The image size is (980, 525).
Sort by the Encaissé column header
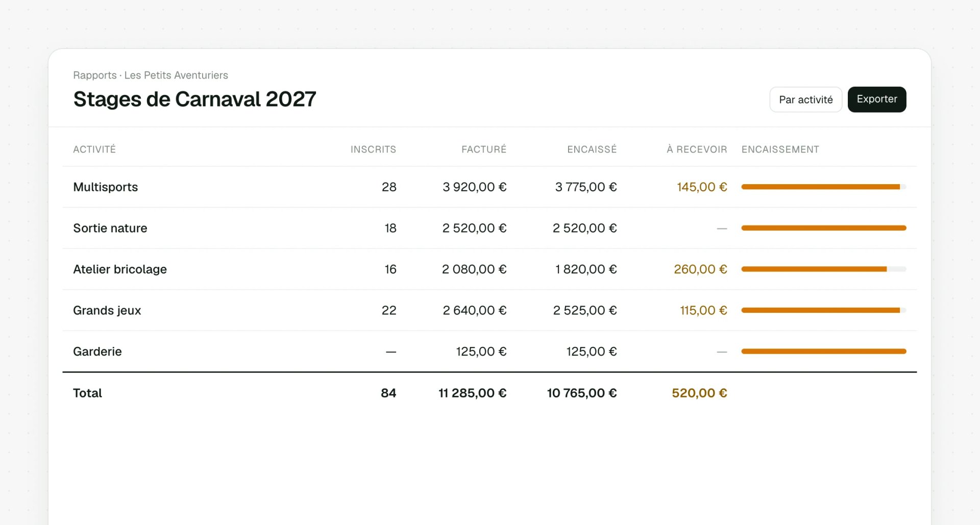(x=592, y=149)
